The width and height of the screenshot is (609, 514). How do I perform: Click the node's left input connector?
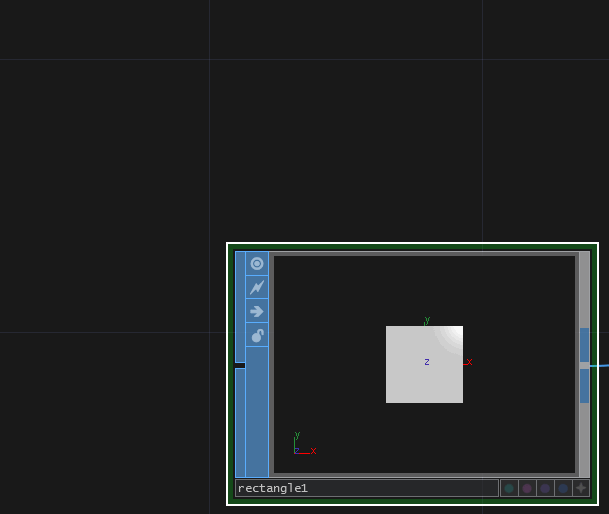tap(240, 365)
